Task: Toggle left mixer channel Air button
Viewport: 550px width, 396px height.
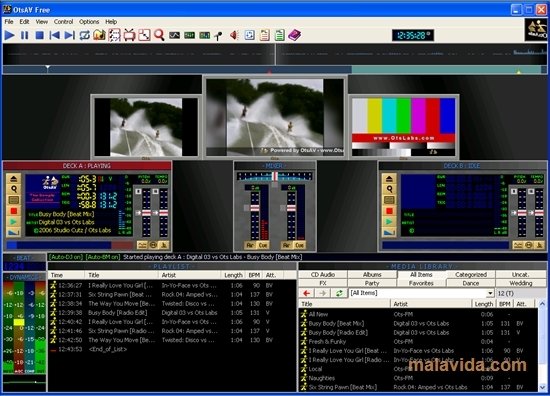Action: tap(250, 245)
